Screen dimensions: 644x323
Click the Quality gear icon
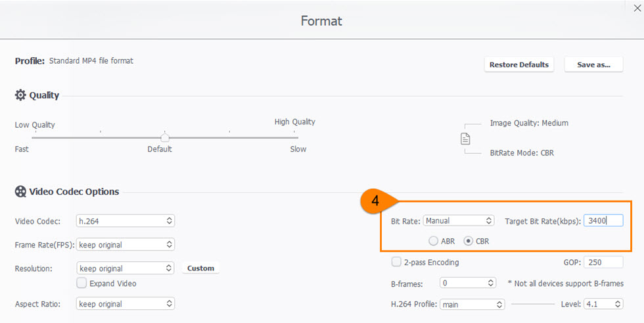pos(20,95)
